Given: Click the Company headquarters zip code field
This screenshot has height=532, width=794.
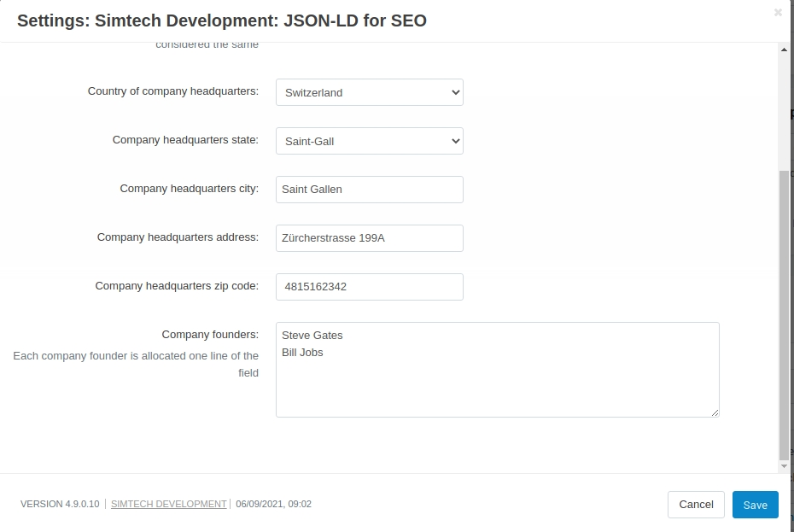Looking at the screenshot, I should (369, 287).
